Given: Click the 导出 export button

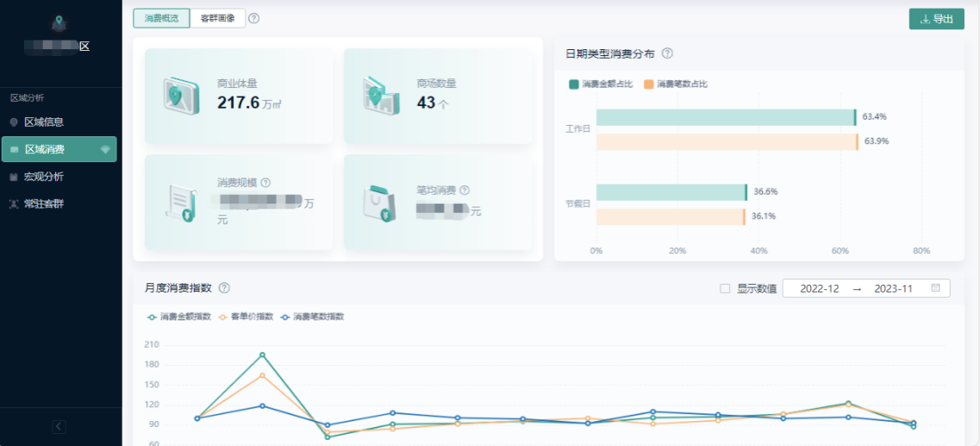Looking at the screenshot, I should [936, 19].
